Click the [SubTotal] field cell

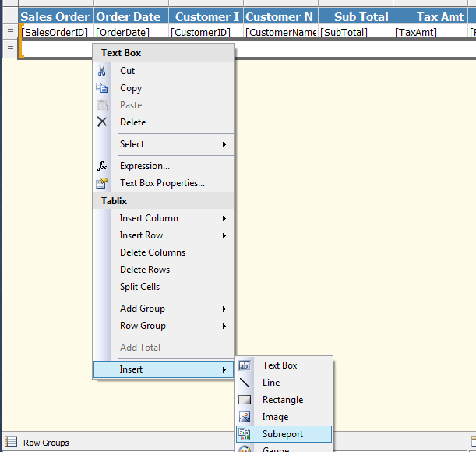click(x=355, y=32)
